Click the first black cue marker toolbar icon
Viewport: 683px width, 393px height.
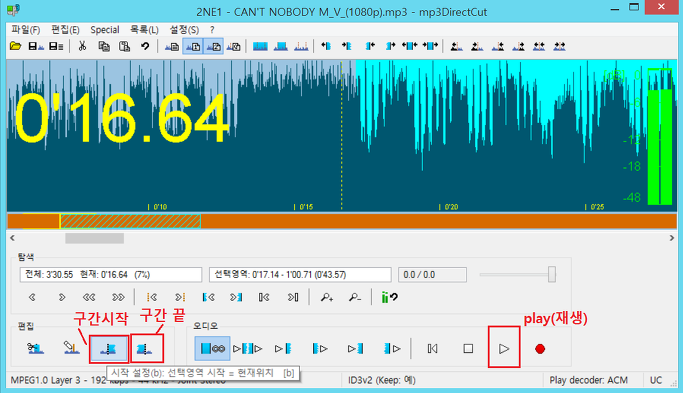(x=456, y=46)
